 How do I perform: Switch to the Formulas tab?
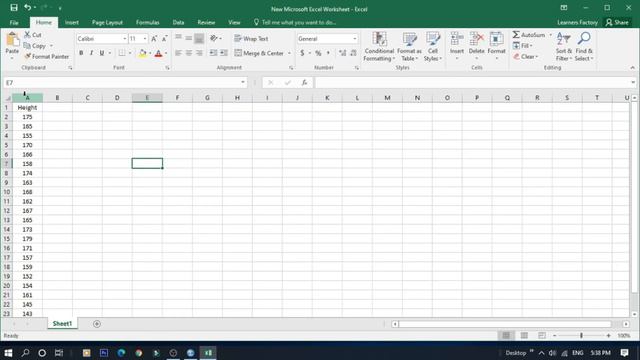[x=147, y=22]
